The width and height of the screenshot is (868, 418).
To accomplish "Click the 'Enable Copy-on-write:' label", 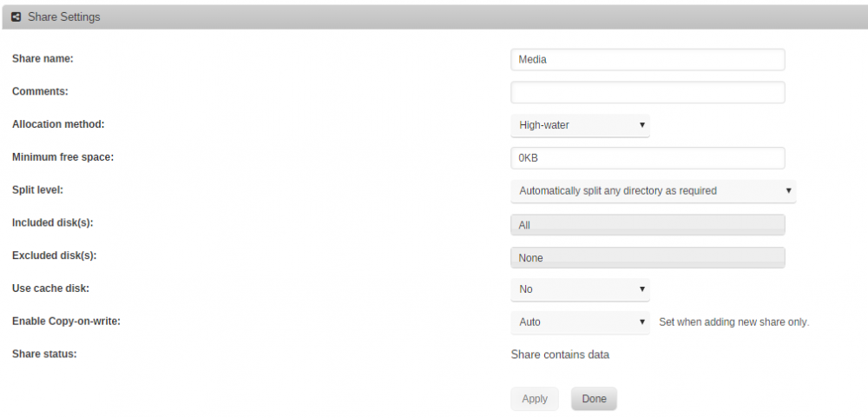I will tap(66, 321).
